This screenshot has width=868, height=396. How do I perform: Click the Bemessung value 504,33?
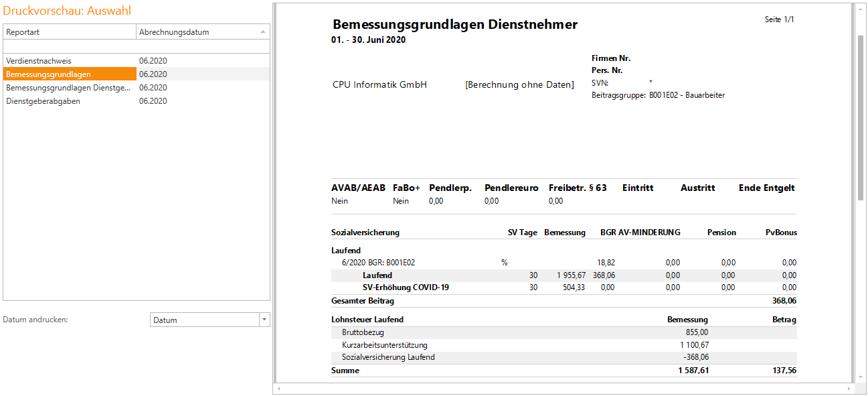[576, 287]
